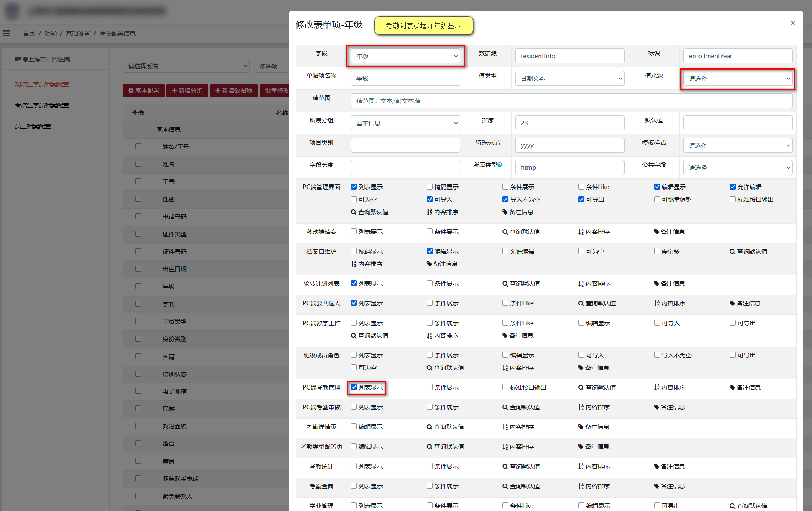The height and width of the screenshot is (511, 812).
Task: Click 功能 breadcrumb link
Action: [x=51, y=33]
